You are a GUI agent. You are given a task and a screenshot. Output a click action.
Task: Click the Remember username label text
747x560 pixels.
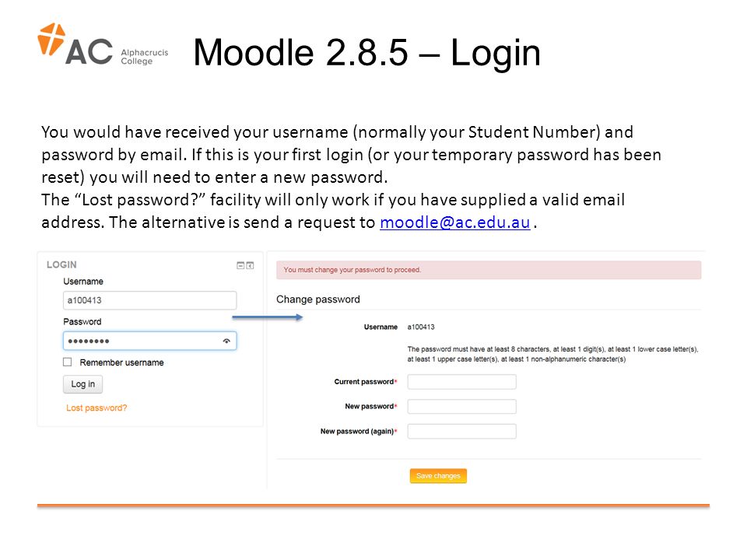point(122,363)
